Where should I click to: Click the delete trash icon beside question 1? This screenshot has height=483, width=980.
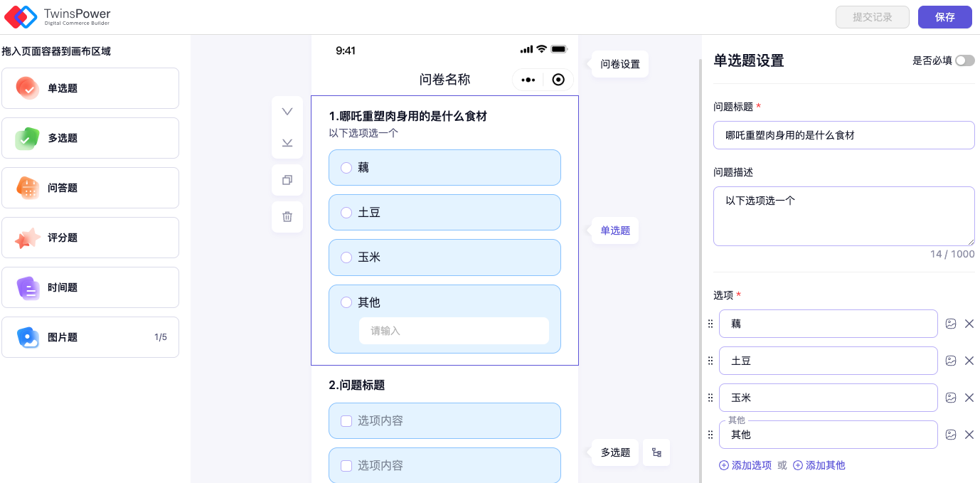pyautogui.click(x=287, y=217)
